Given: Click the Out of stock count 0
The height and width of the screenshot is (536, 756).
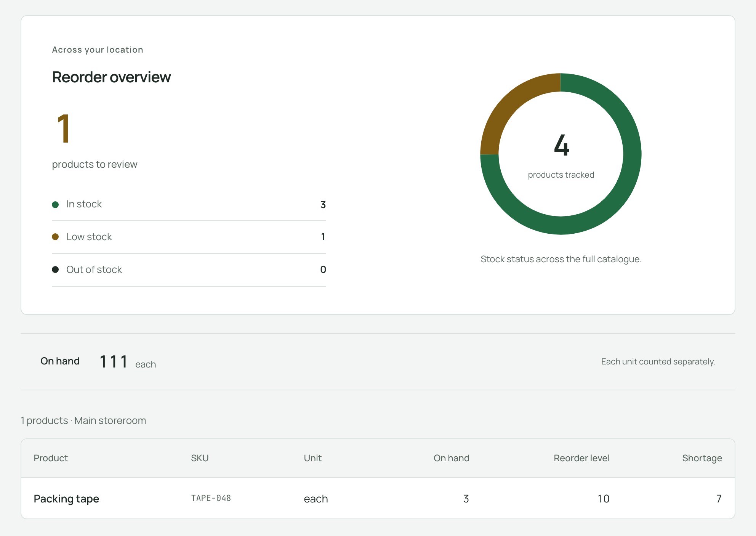Looking at the screenshot, I should click(x=323, y=270).
